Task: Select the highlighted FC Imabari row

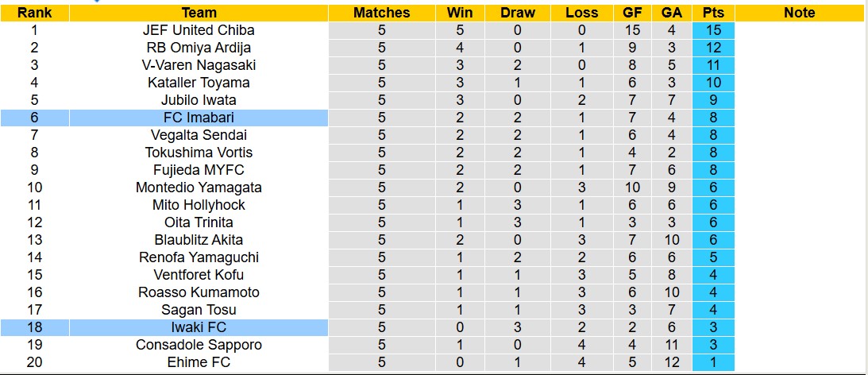Action: [199, 118]
